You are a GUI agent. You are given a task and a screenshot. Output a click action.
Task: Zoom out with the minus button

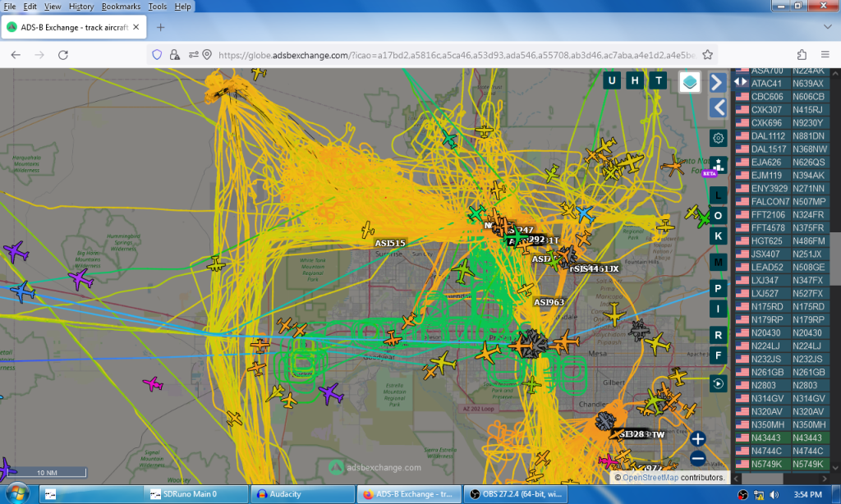point(698,459)
